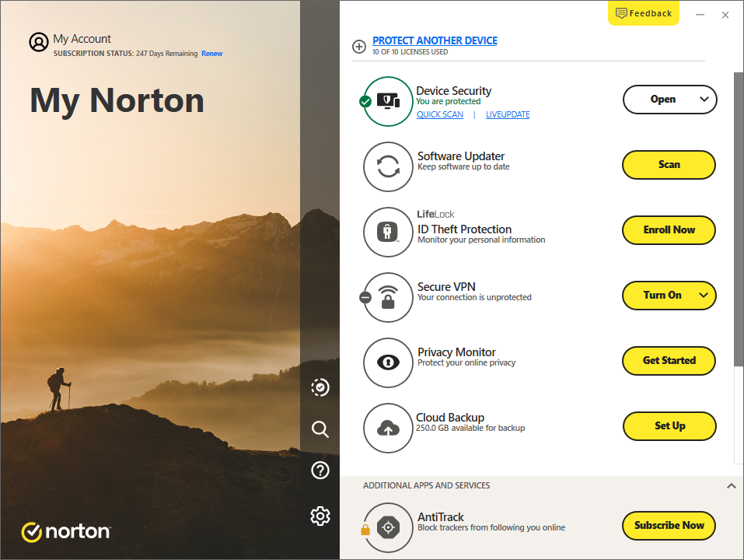Collapse the Additional Apps and Services section

click(x=731, y=486)
